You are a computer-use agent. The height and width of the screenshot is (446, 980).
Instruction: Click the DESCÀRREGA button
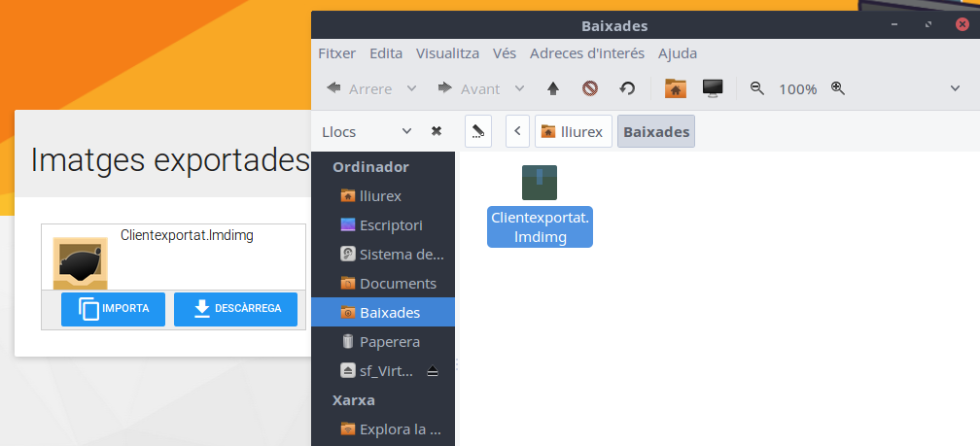(x=235, y=309)
